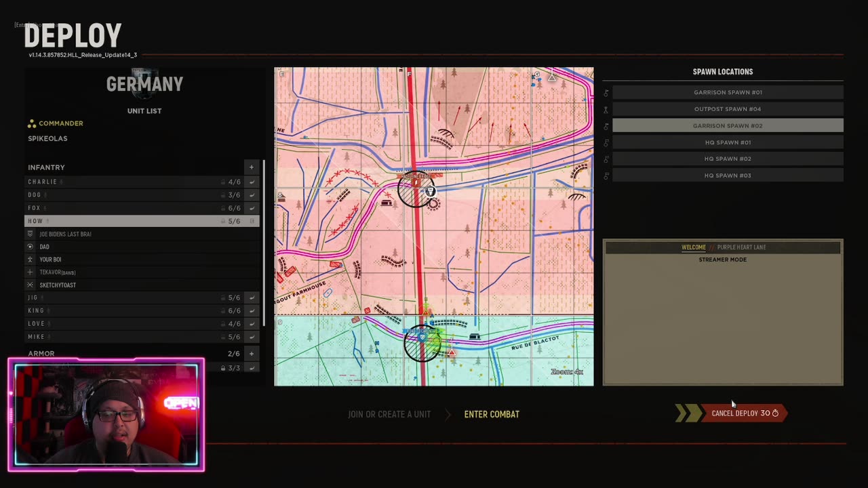Expand the Jig squad row
868x488 pixels.
(x=135, y=298)
